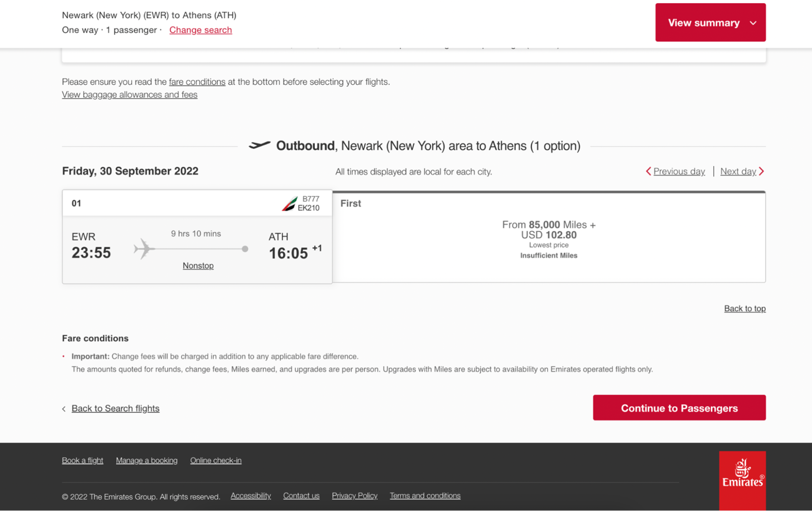Image resolution: width=812 pixels, height=511 pixels.
Task: Open the fare conditions link
Action: click(197, 82)
